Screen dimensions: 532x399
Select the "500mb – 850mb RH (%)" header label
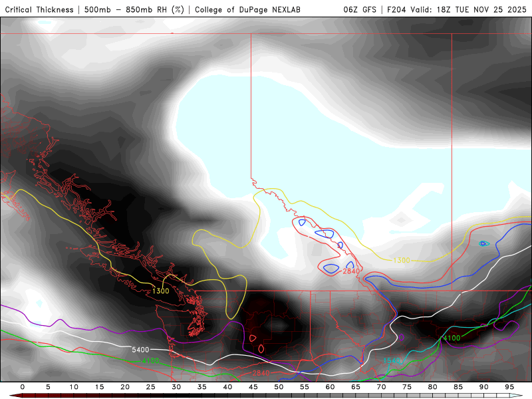(x=134, y=10)
